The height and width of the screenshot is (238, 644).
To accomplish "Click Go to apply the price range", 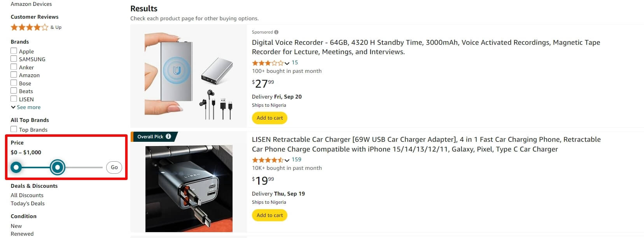I will (x=114, y=167).
